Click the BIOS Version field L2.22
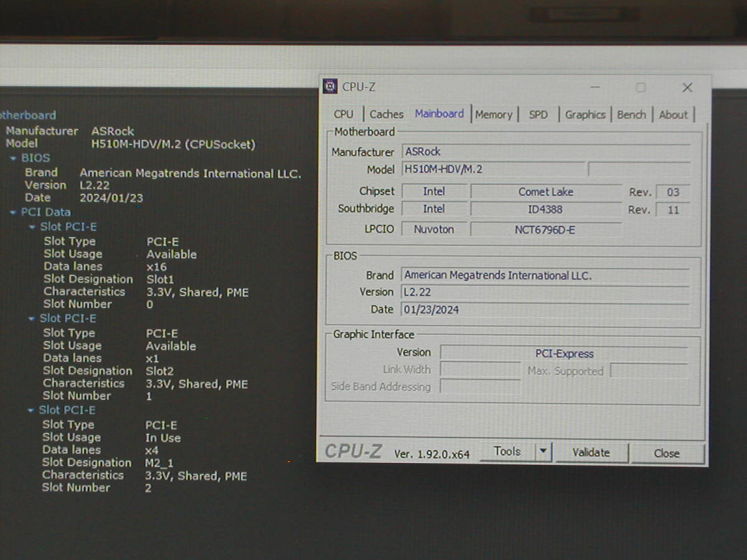 click(545, 292)
